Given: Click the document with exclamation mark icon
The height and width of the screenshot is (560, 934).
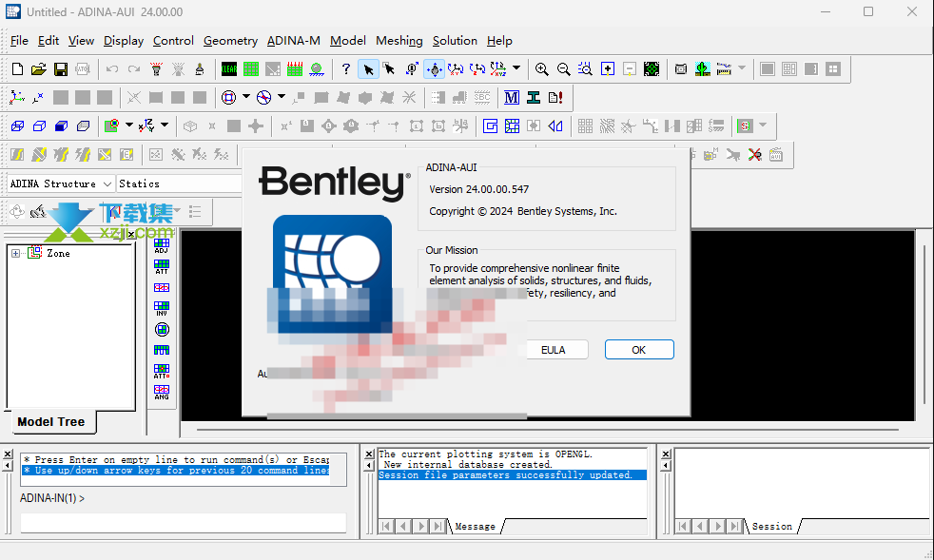Looking at the screenshot, I should tap(555, 98).
